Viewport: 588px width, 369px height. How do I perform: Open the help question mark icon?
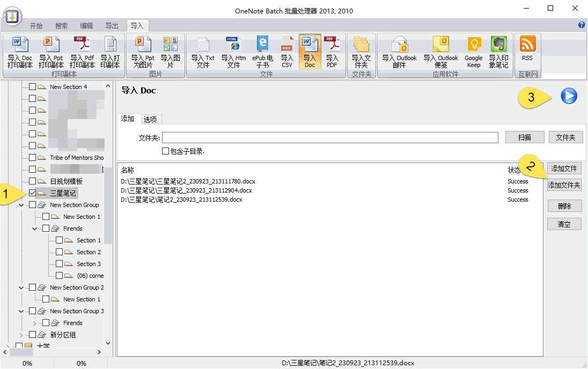pyautogui.click(x=581, y=25)
